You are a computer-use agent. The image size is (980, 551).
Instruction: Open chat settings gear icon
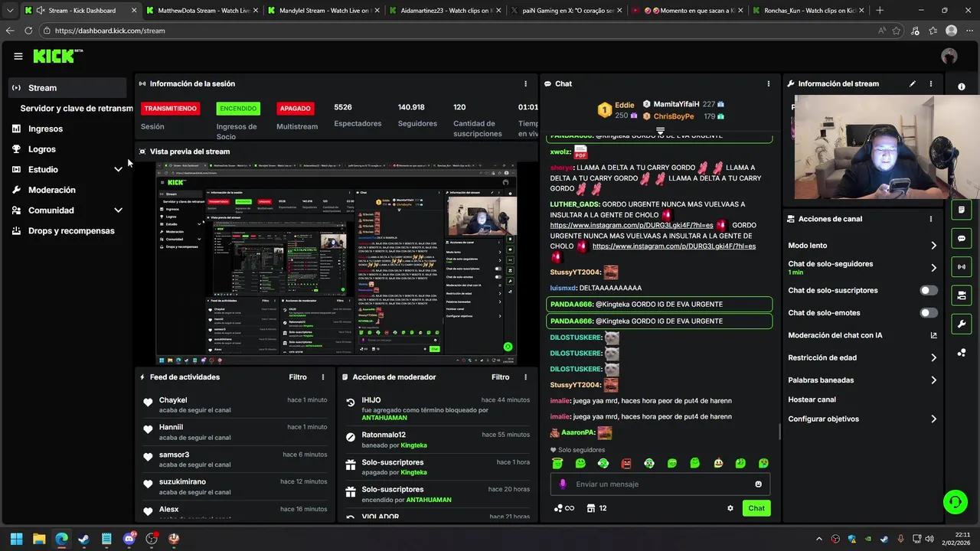[x=730, y=508]
